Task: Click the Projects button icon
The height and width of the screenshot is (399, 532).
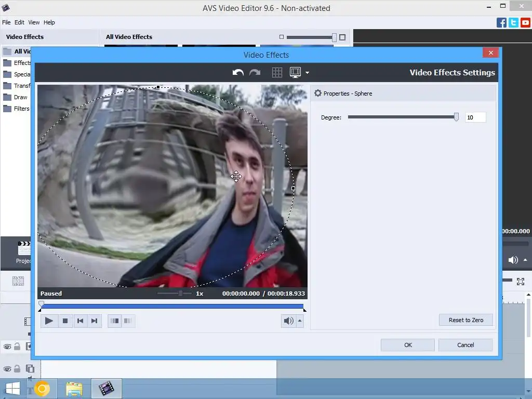Action: click(24, 249)
